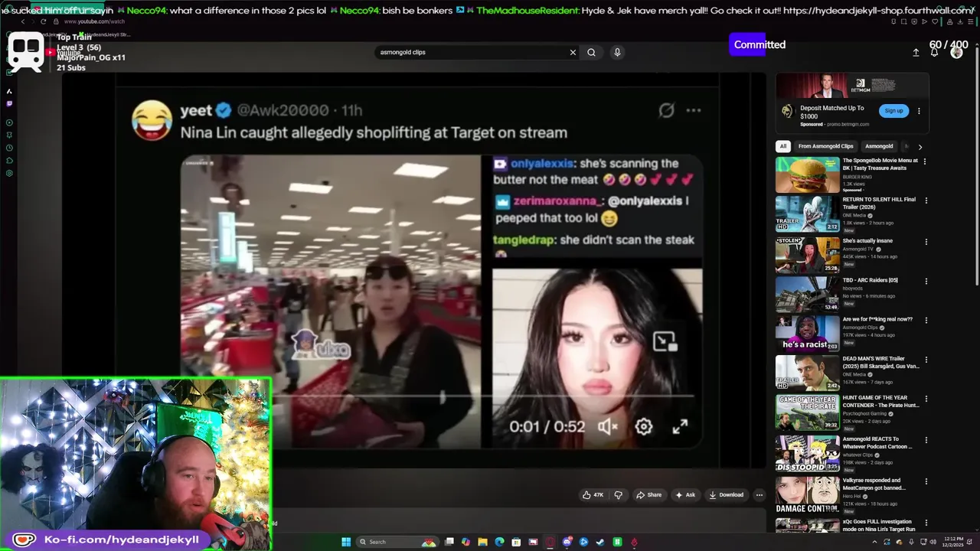
Task: Click the Download button under the video
Action: (726, 494)
